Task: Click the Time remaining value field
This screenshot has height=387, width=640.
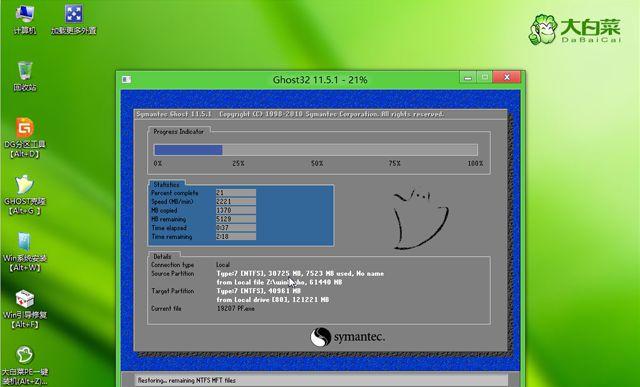Action: point(236,236)
